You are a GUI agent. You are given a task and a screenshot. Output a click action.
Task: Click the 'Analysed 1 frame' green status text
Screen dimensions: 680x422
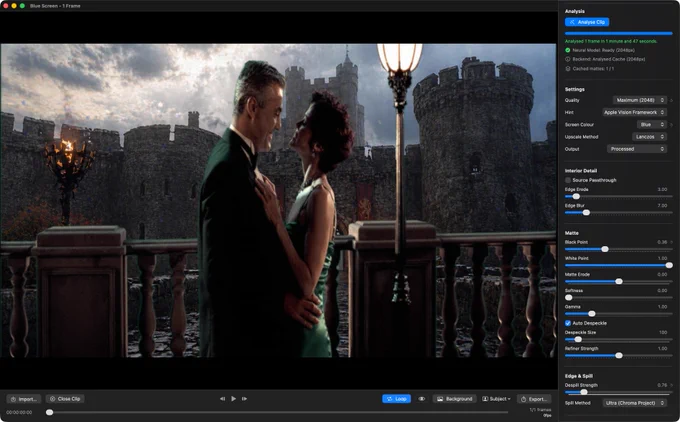click(x=611, y=41)
